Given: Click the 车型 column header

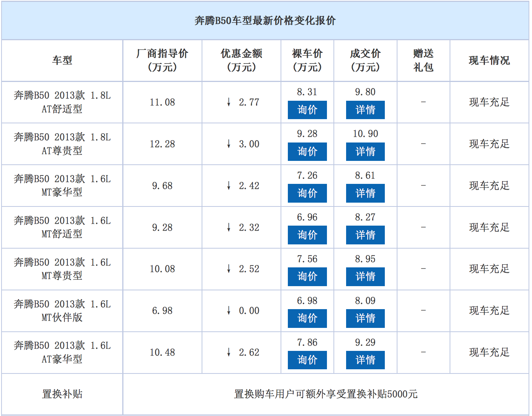Looking at the screenshot, I should click(62, 61).
